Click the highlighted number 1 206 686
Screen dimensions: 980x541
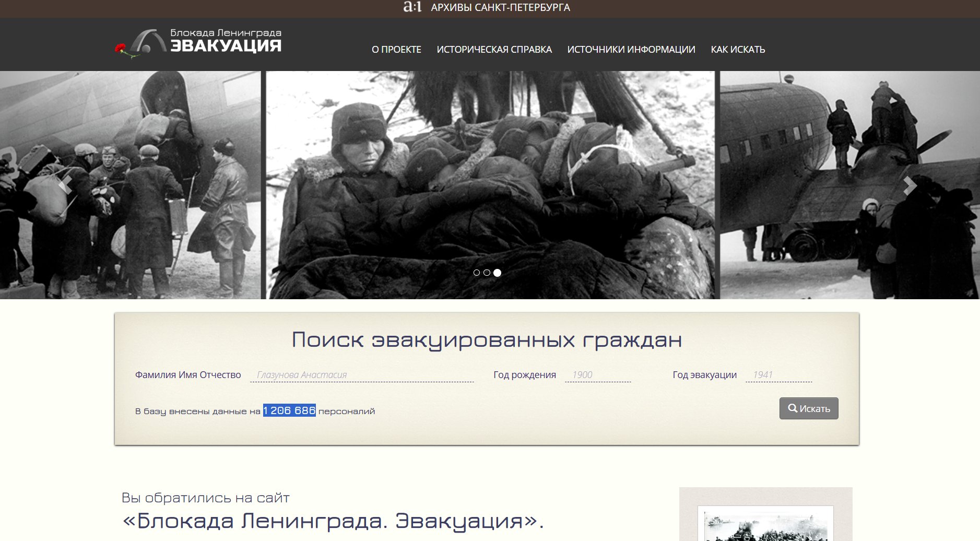point(289,410)
